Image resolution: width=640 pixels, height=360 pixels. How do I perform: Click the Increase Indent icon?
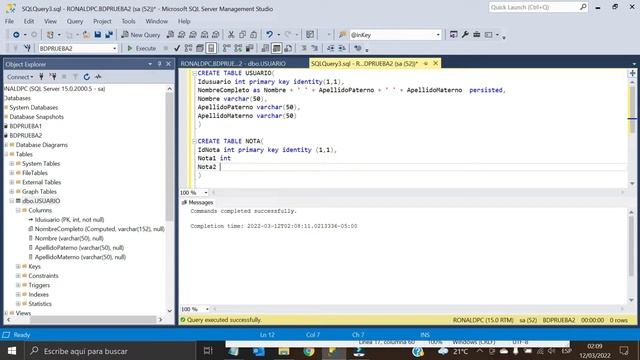(x=342, y=48)
